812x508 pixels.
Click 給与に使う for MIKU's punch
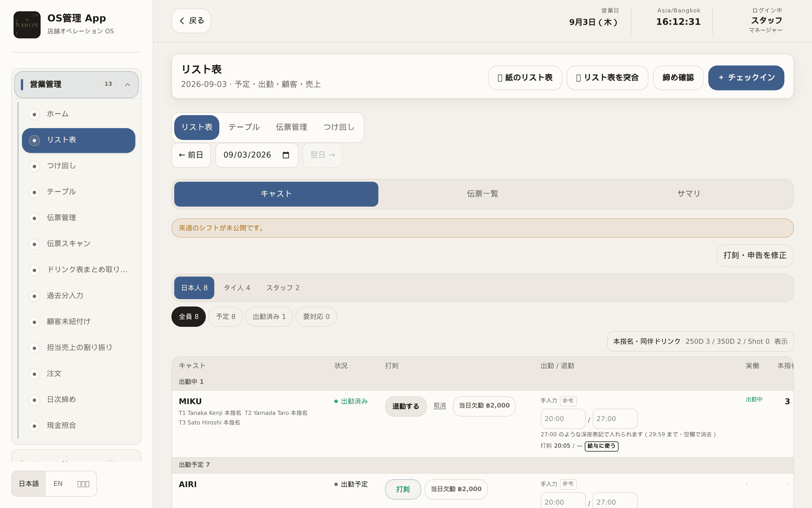pyautogui.click(x=602, y=446)
